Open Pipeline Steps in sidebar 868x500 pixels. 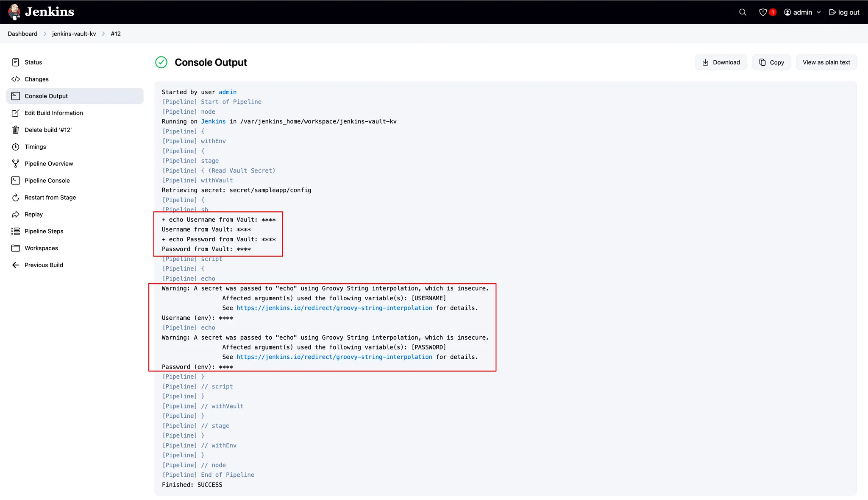point(44,231)
